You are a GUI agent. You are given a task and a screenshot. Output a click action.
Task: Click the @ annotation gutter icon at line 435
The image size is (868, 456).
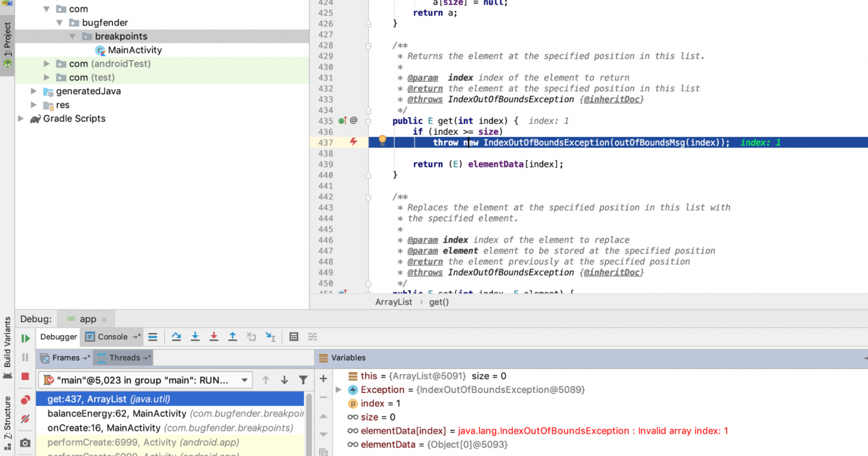354,121
